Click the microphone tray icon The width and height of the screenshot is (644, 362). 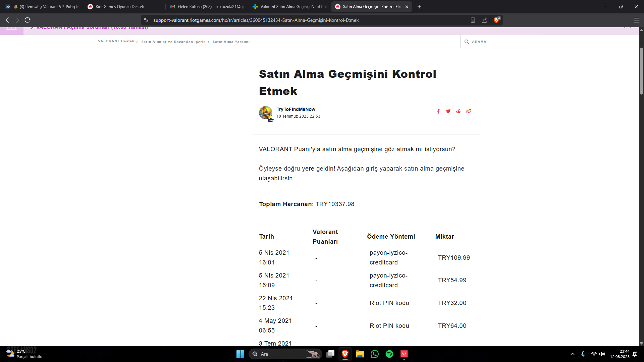583,354
